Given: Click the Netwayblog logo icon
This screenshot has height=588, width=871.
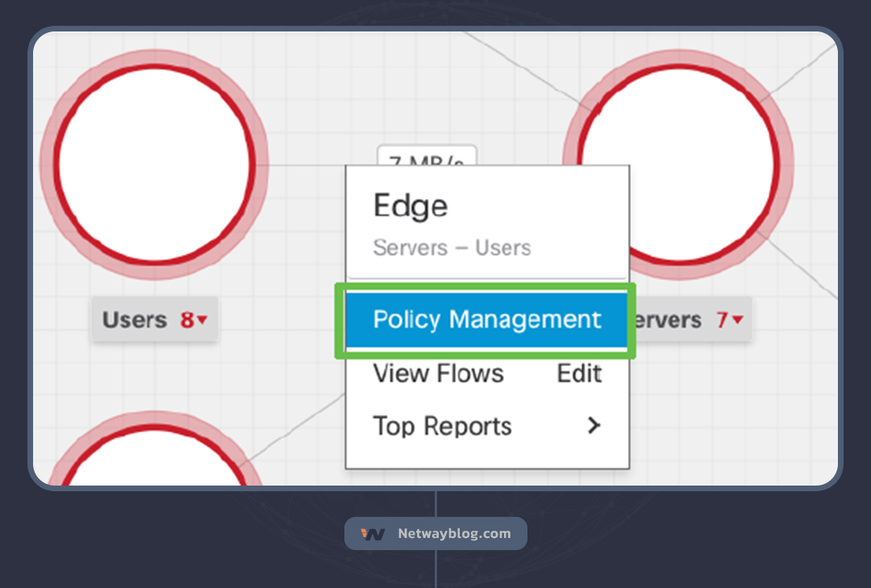Looking at the screenshot, I should [x=373, y=534].
